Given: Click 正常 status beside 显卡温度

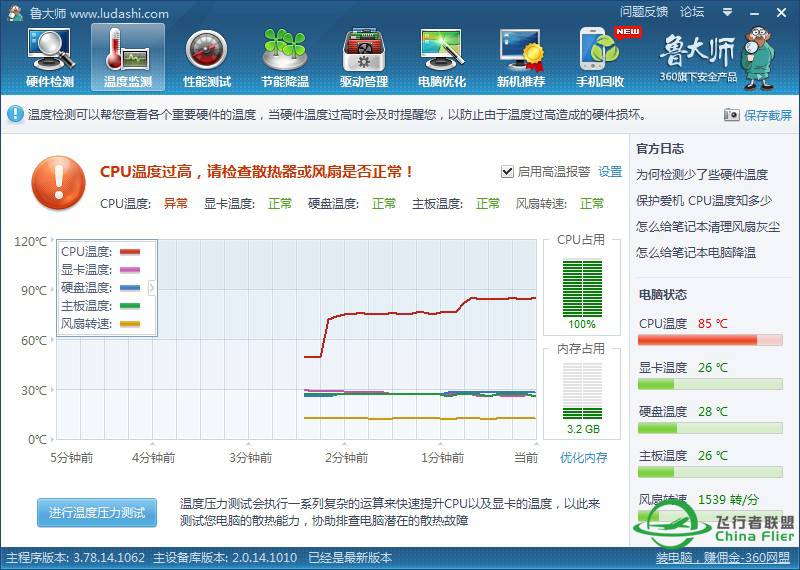Looking at the screenshot, I should pyautogui.click(x=280, y=204).
